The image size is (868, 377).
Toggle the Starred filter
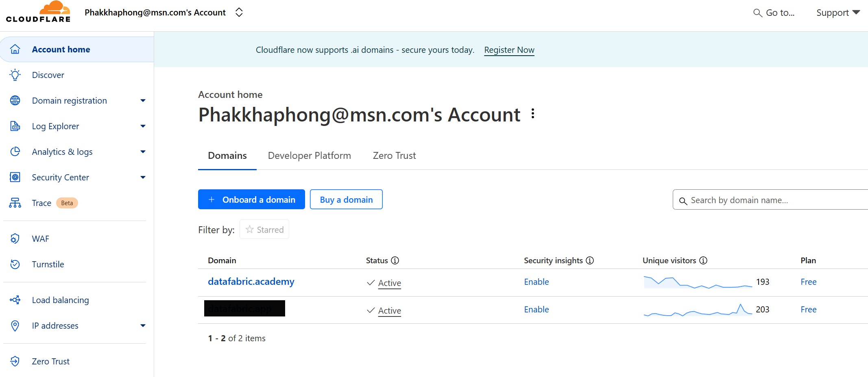click(x=264, y=229)
